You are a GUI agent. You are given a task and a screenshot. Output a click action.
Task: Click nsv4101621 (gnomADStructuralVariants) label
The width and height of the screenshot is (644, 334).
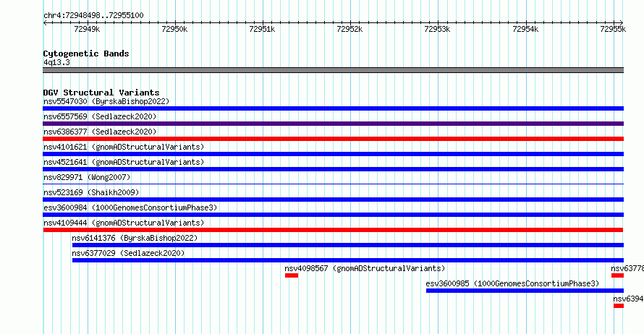click(124, 147)
